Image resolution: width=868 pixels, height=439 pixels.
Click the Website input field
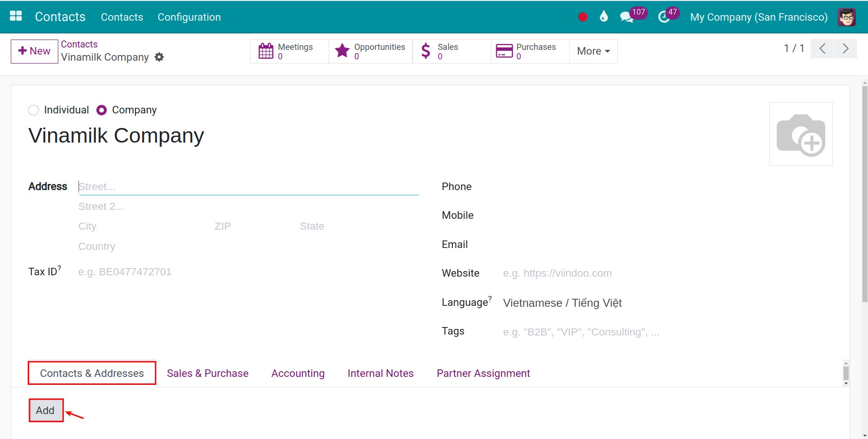pos(667,273)
